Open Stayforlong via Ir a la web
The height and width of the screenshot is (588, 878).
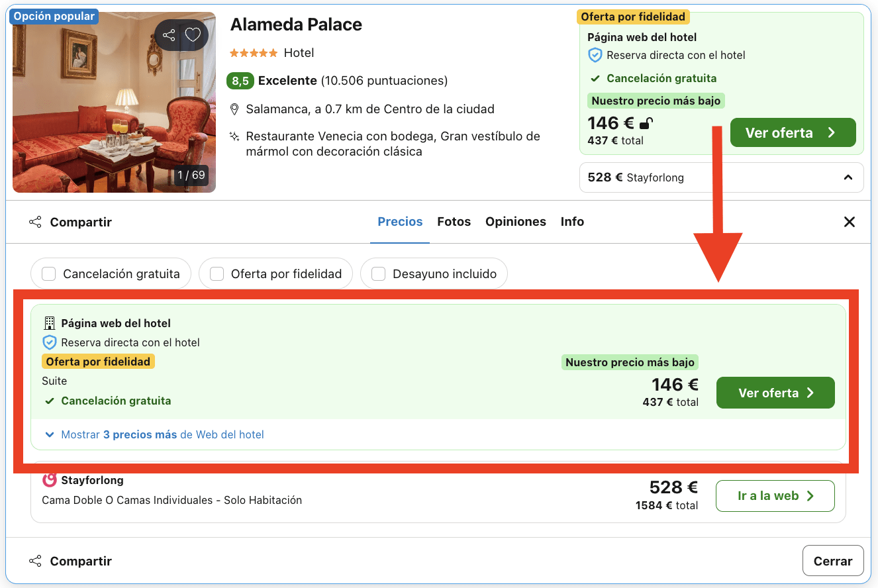[775, 495]
